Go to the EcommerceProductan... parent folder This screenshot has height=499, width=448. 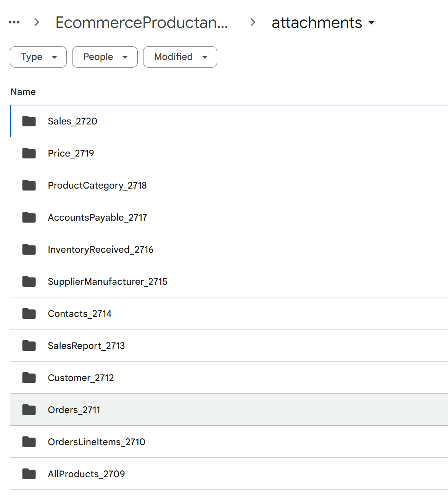pyautogui.click(x=142, y=23)
